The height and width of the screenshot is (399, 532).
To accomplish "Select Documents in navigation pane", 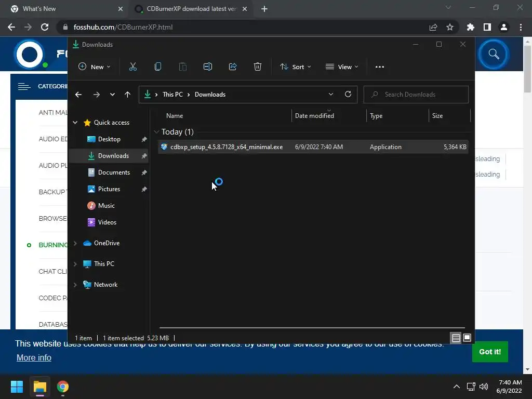I will 109,172.
